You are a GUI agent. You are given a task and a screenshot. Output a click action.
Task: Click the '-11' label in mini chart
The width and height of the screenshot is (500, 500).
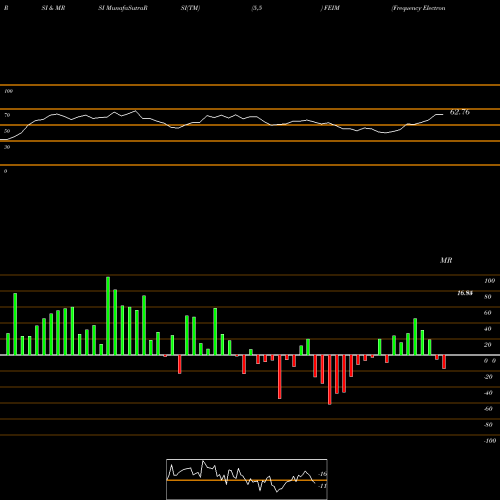(323, 486)
